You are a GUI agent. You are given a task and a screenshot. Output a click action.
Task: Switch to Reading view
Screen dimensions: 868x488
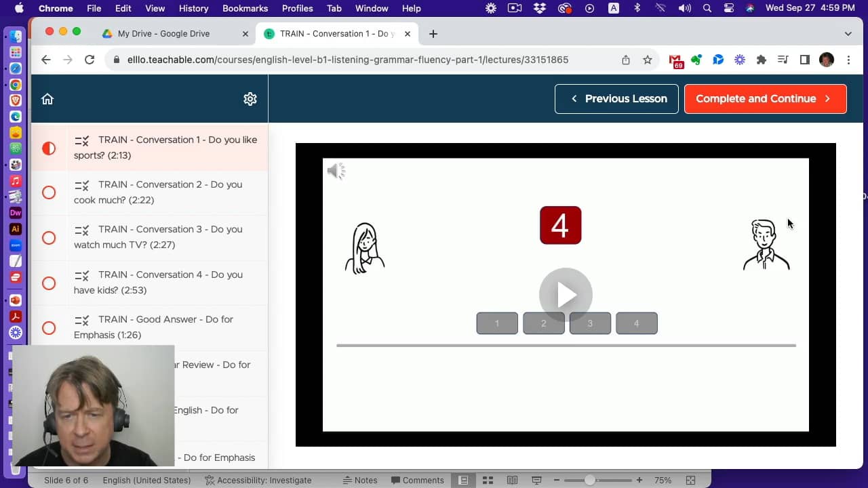pos(513,480)
